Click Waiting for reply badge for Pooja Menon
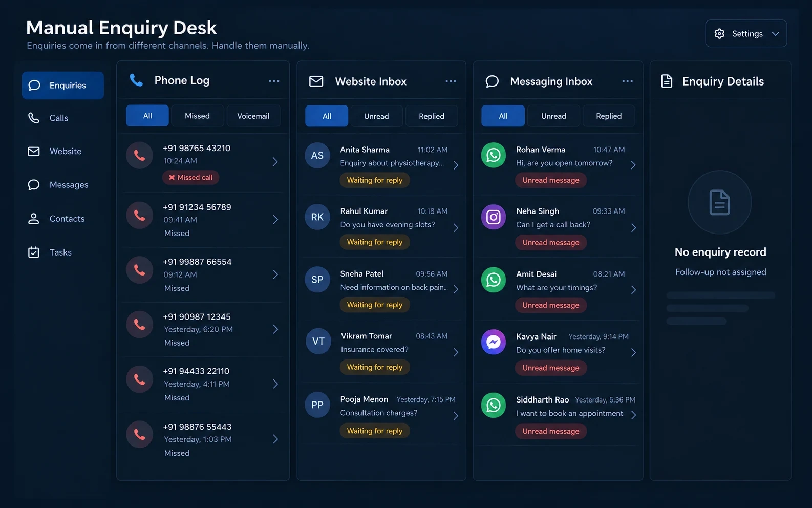This screenshot has height=508, width=812. point(375,431)
